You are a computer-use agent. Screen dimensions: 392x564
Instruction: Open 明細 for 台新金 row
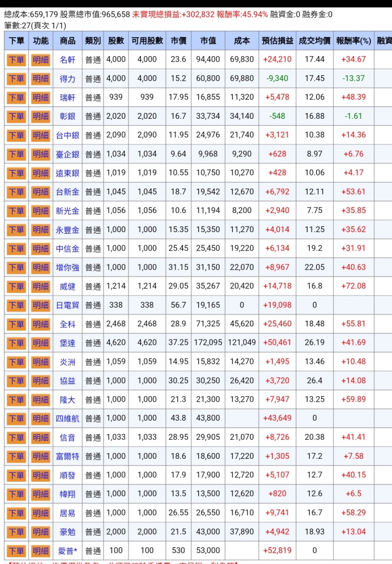point(41,192)
